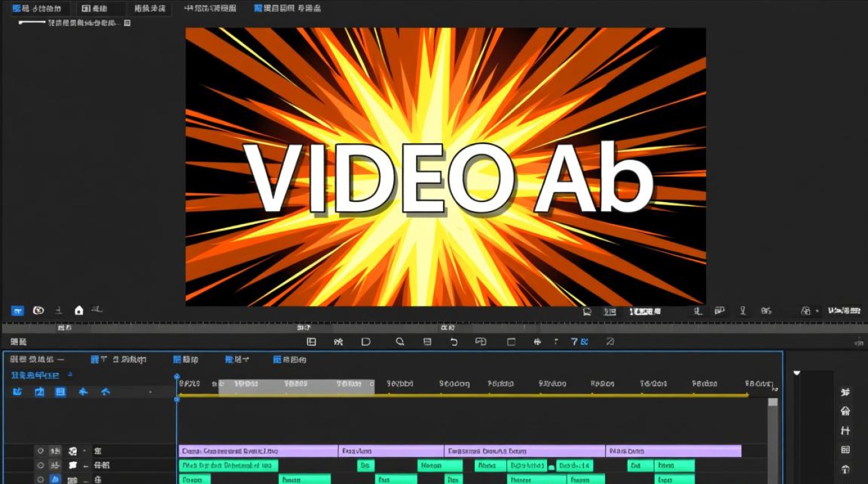Toggle the blue highlighted button on the bottom track
868x484 pixels.
click(x=56, y=479)
